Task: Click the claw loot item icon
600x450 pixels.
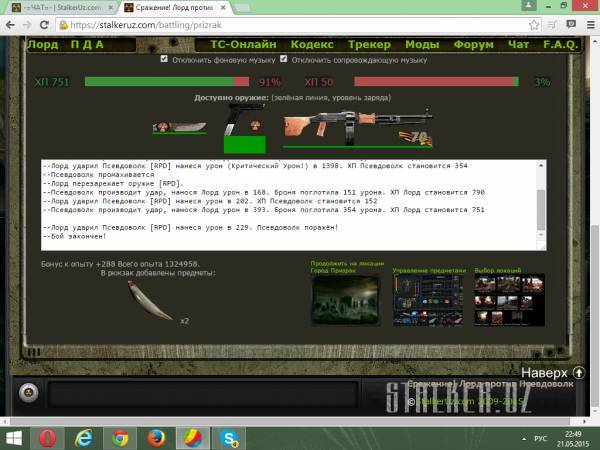Action: (150, 300)
